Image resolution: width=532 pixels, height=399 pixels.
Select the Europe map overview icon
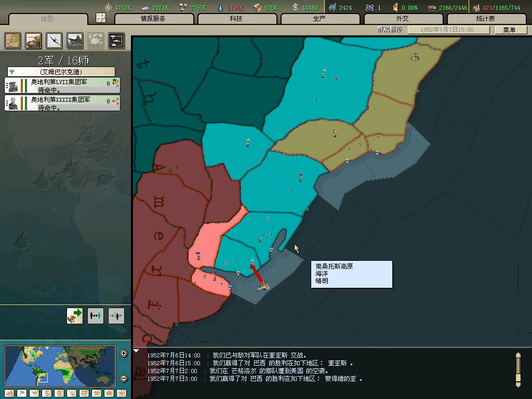[12, 41]
